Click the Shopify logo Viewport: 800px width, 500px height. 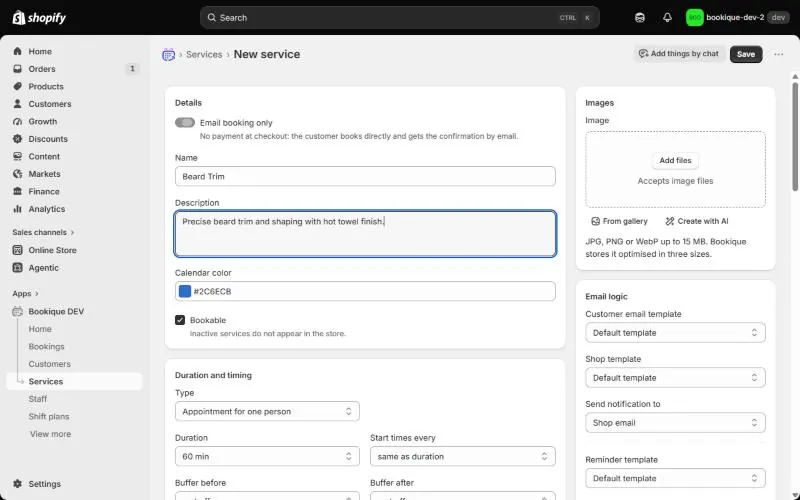pos(39,18)
